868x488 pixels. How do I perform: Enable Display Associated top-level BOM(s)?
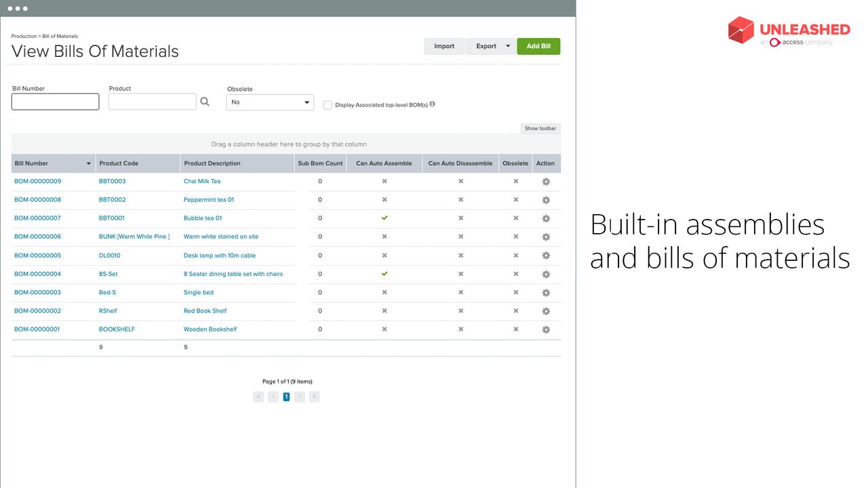pos(328,105)
